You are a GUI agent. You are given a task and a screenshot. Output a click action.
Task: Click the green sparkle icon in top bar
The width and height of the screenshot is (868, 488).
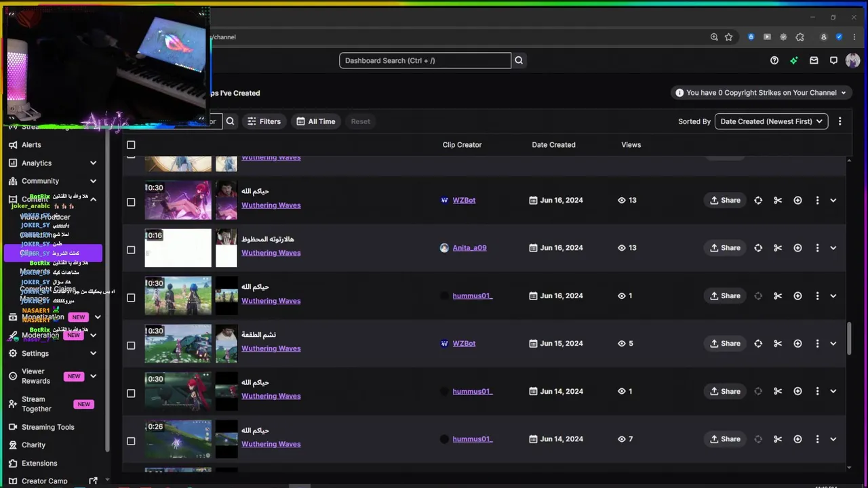794,60
